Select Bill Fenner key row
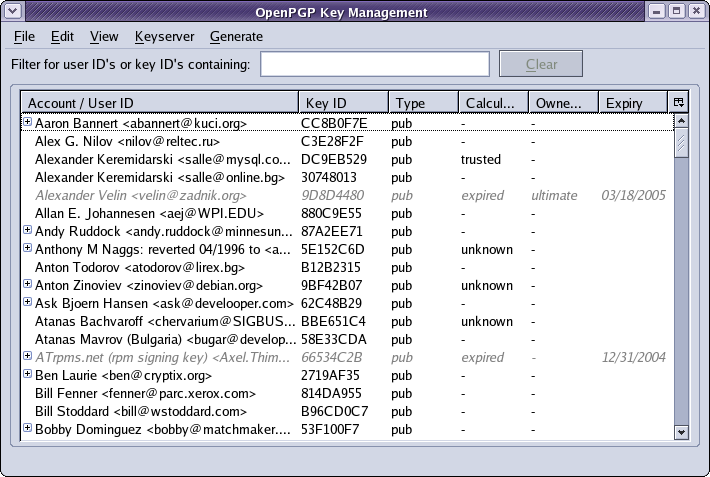The image size is (710, 477). pos(347,393)
